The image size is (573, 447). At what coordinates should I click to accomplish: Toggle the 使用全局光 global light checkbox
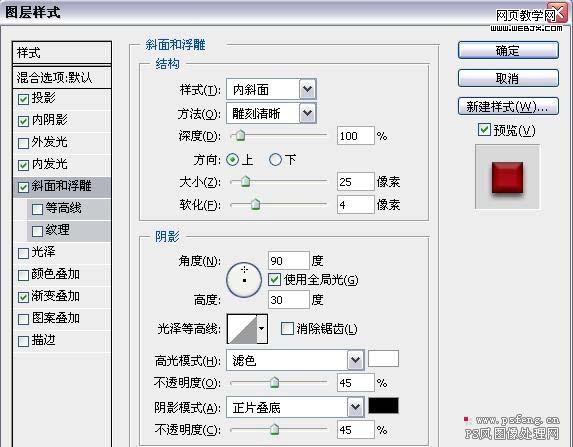coord(274,280)
